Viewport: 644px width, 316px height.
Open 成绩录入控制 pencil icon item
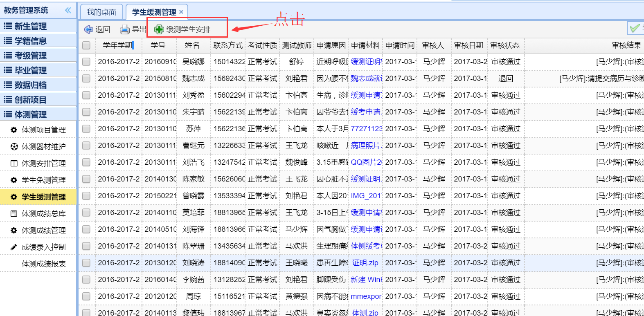14,247
